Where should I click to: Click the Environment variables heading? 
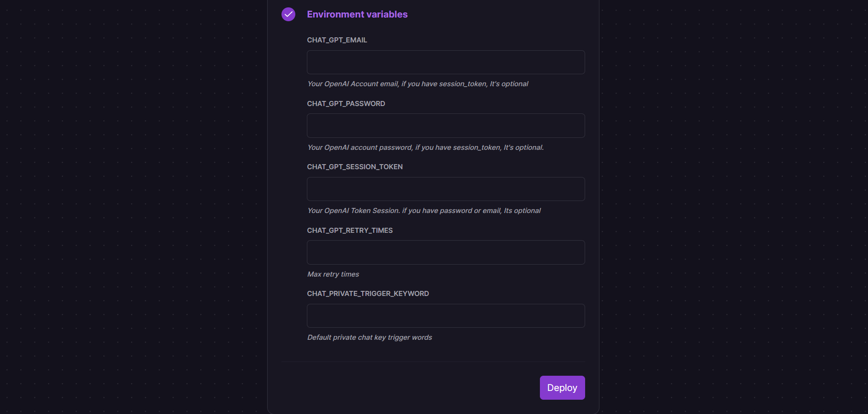click(357, 14)
